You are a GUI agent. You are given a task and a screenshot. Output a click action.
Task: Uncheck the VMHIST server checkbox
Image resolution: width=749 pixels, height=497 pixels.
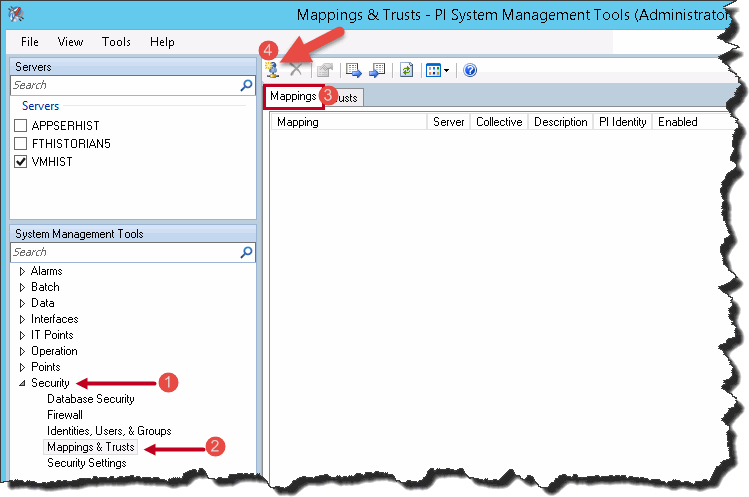pos(21,162)
